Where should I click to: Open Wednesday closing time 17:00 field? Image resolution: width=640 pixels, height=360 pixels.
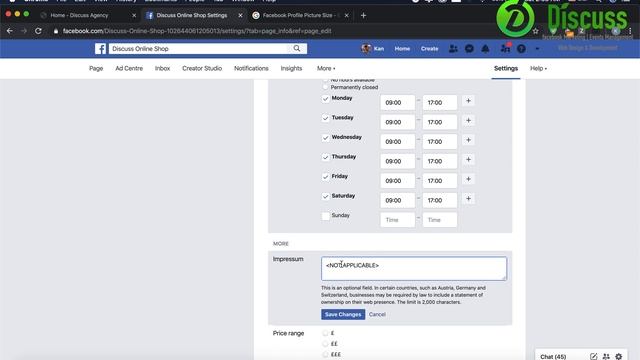tap(440, 142)
